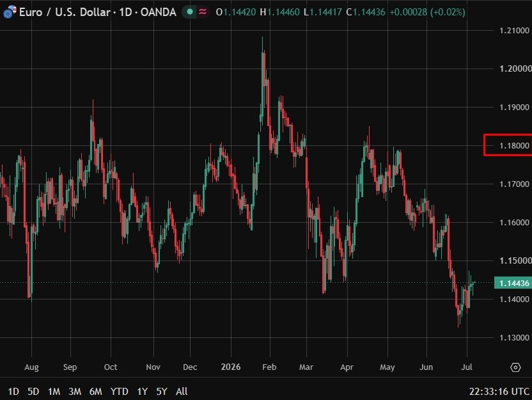
Task: Select the 5Y time range
Action: [x=162, y=392]
